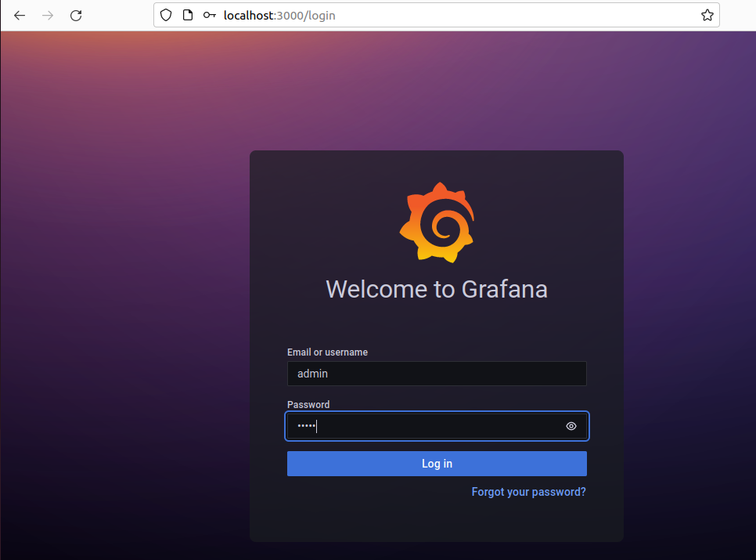Go back with the browser back arrow
This screenshot has width=756, height=560.
point(20,16)
